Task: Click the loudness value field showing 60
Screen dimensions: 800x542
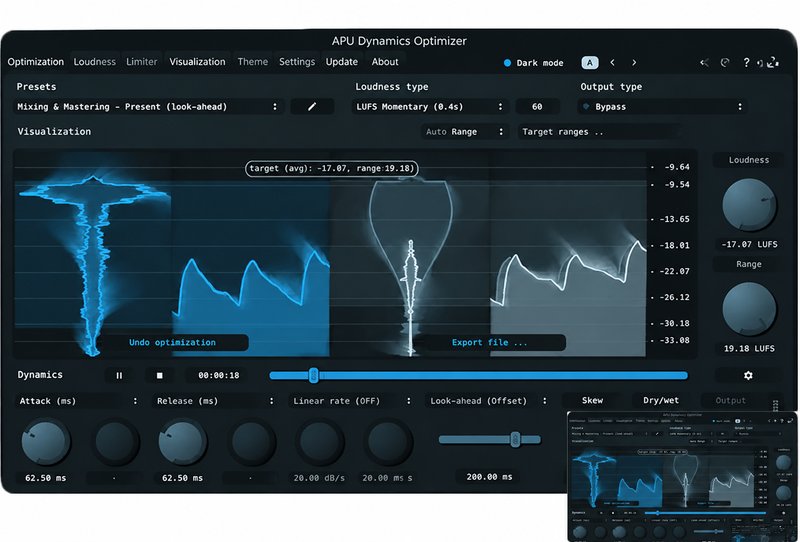Action: [x=537, y=107]
